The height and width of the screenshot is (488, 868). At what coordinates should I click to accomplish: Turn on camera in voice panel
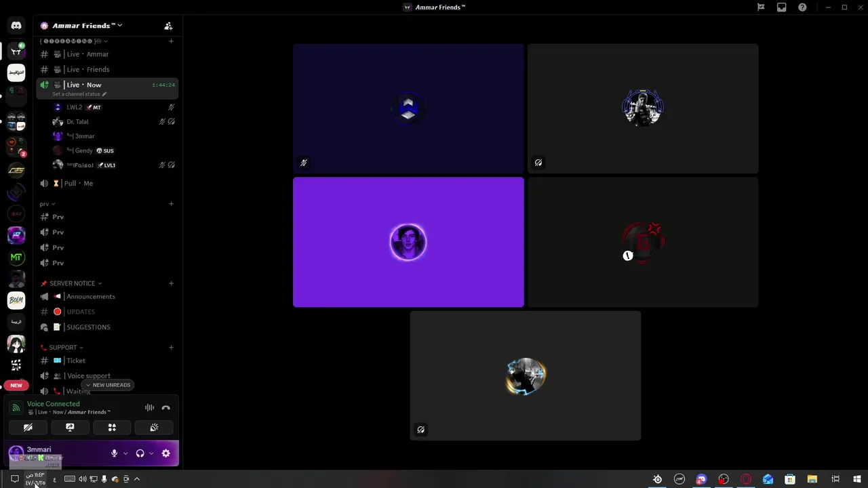point(28,428)
